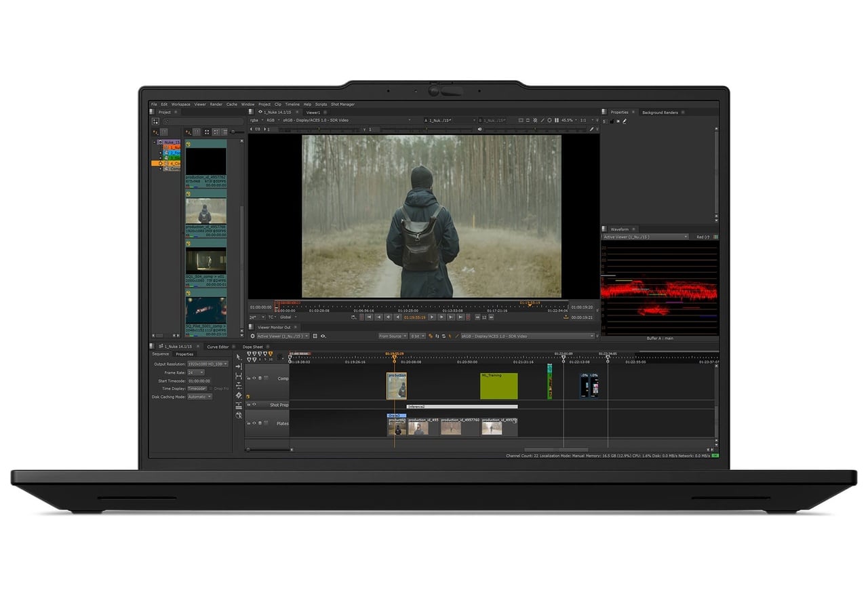Toggle visibility eye on Plates track
868x597 pixels.
(x=254, y=423)
